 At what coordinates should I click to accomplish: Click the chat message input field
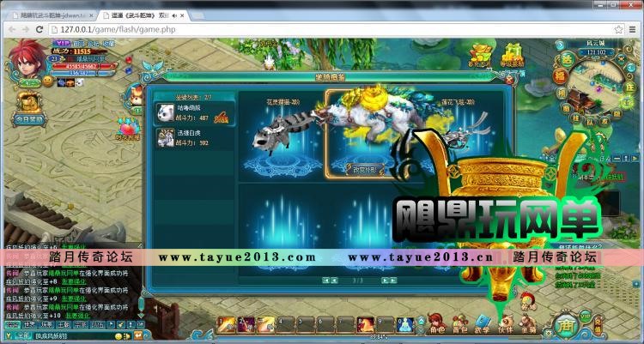74,335
